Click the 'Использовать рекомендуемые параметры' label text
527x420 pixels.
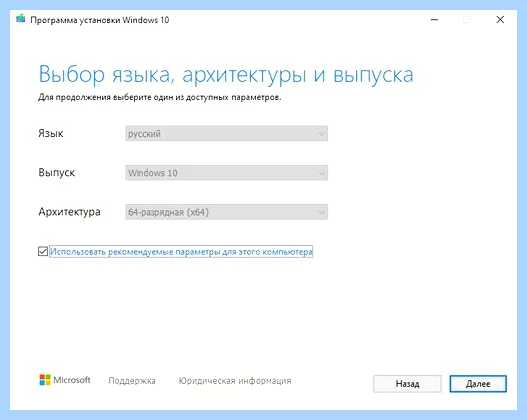click(181, 251)
